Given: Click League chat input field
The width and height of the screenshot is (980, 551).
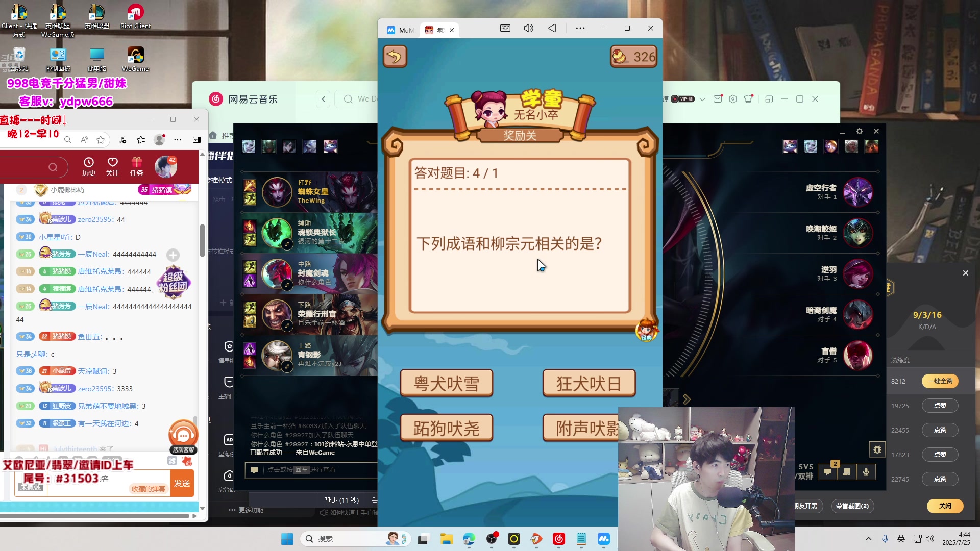Looking at the screenshot, I should click(311, 470).
